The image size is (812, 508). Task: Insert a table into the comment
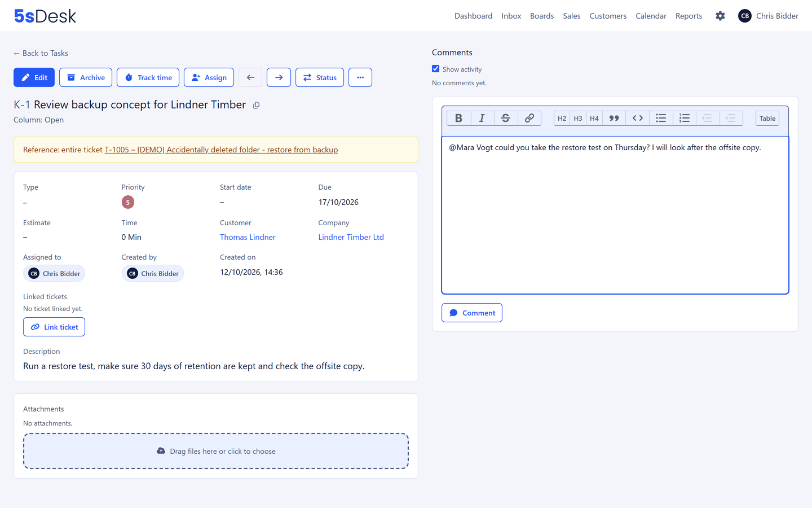point(767,118)
